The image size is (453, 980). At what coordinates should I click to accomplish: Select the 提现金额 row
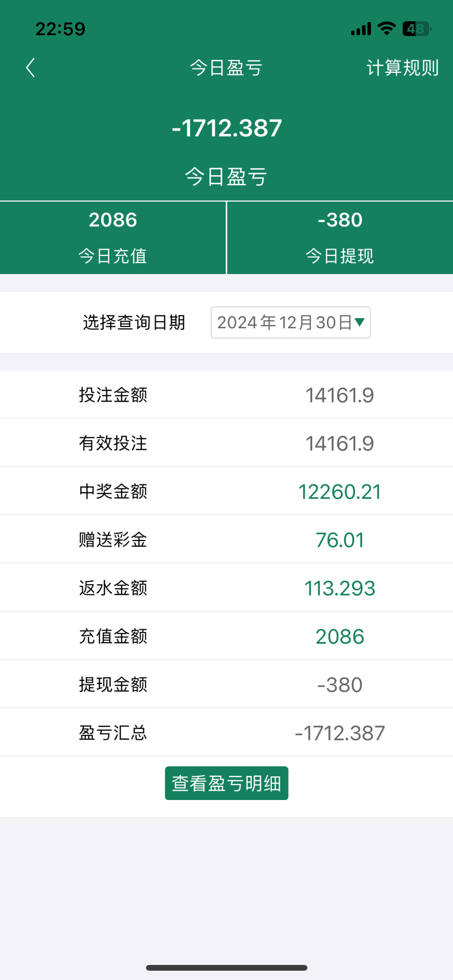pyautogui.click(x=226, y=684)
